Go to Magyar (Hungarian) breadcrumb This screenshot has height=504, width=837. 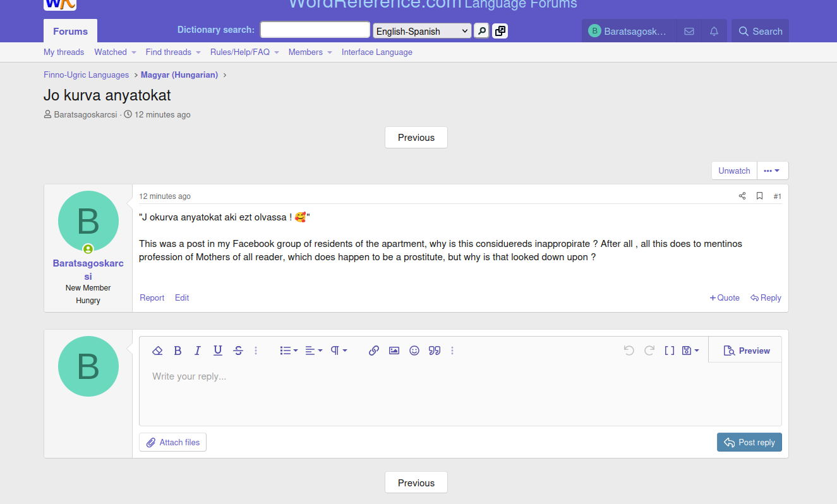point(179,75)
